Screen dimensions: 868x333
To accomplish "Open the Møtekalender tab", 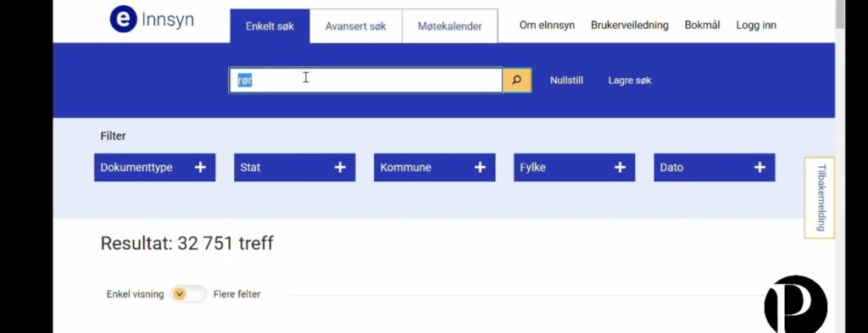I will click(x=449, y=26).
